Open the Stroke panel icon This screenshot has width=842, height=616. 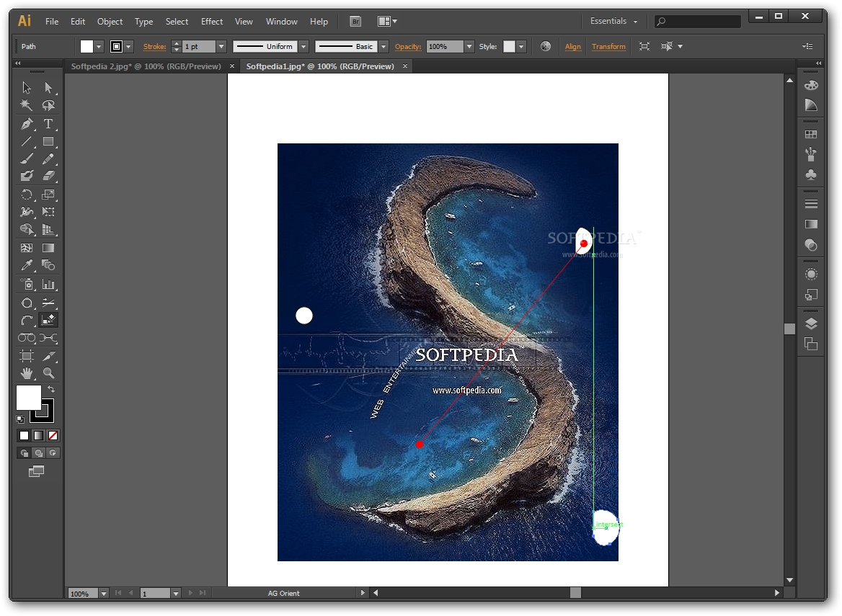coord(811,204)
